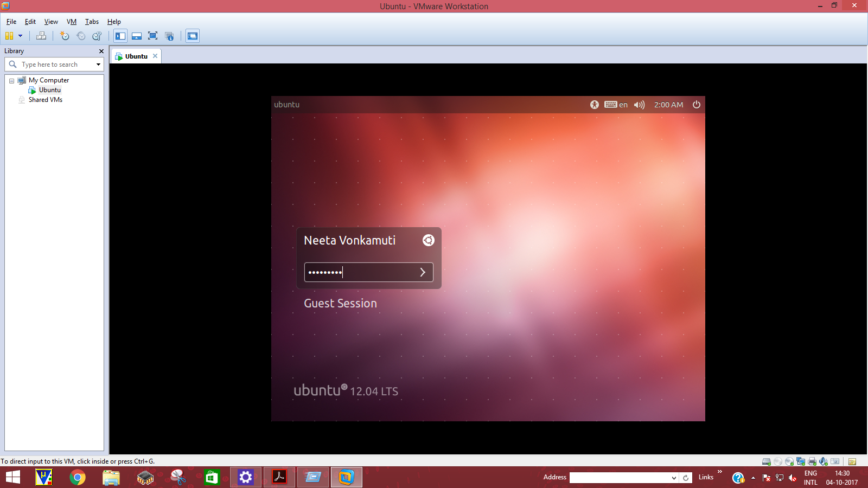The image size is (868, 488).
Task: Expand the library search filter dropdown
Action: [x=98, y=65]
